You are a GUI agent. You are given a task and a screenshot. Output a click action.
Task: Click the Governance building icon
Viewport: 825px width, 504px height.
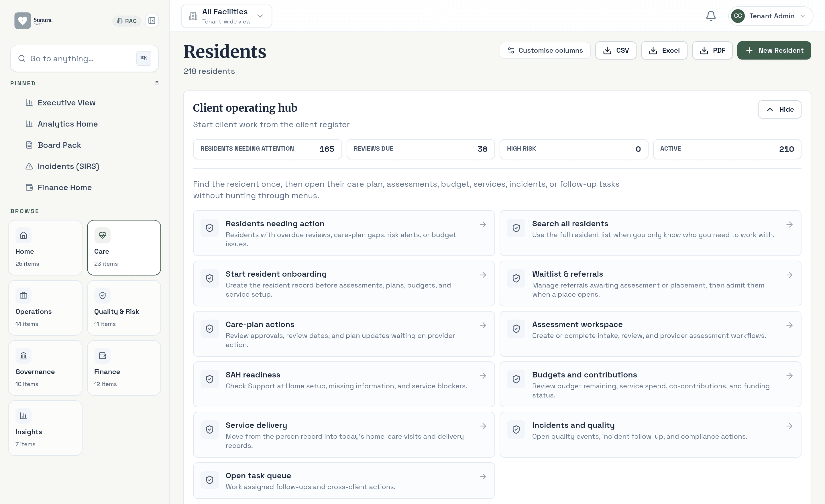point(23,355)
